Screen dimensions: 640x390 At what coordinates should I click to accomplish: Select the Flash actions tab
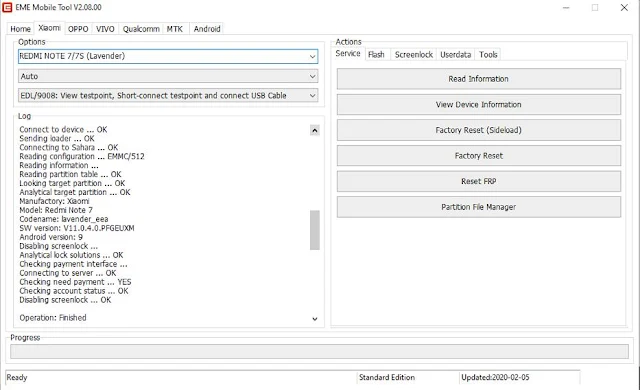376,55
